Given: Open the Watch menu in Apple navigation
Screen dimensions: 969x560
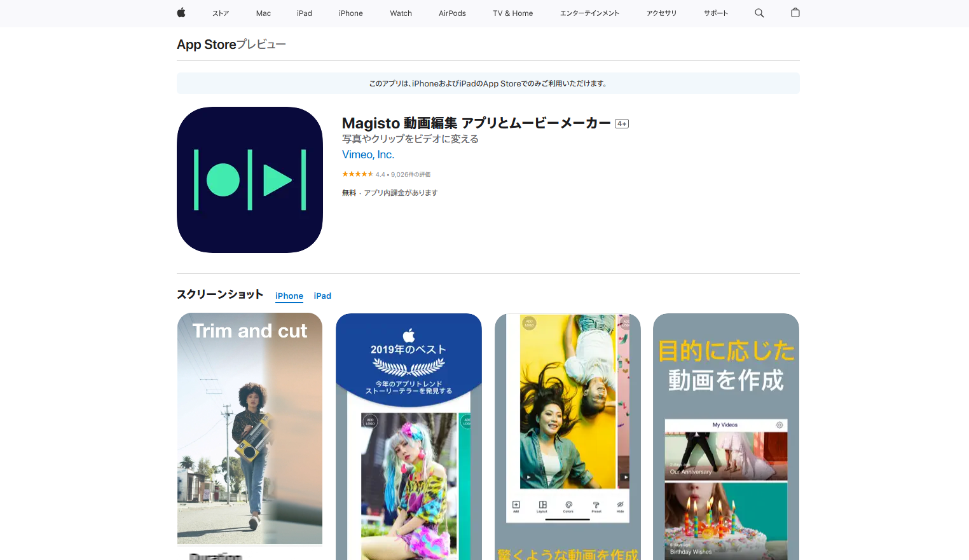Looking at the screenshot, I should 401,13.
